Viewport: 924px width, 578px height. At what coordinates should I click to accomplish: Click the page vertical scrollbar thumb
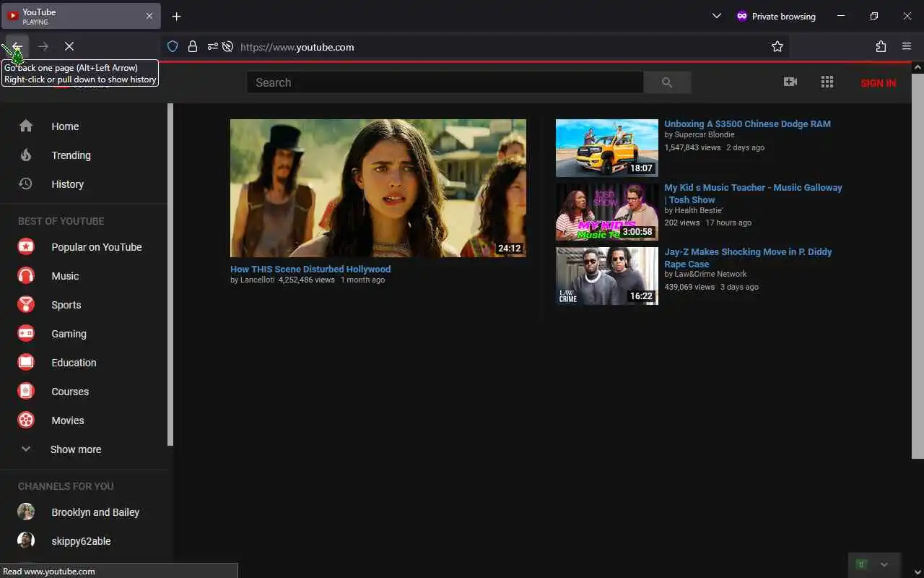point(918,266)
